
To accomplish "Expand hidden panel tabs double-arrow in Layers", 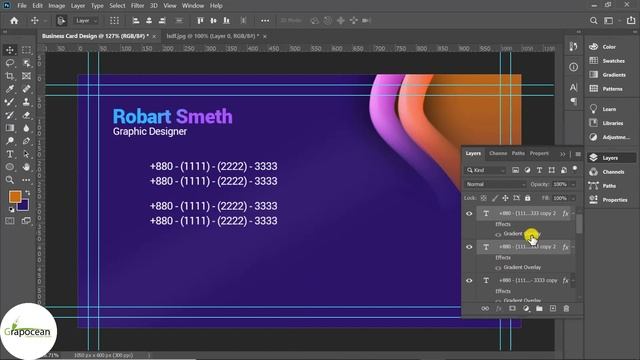I will click(x=563, y=154).
